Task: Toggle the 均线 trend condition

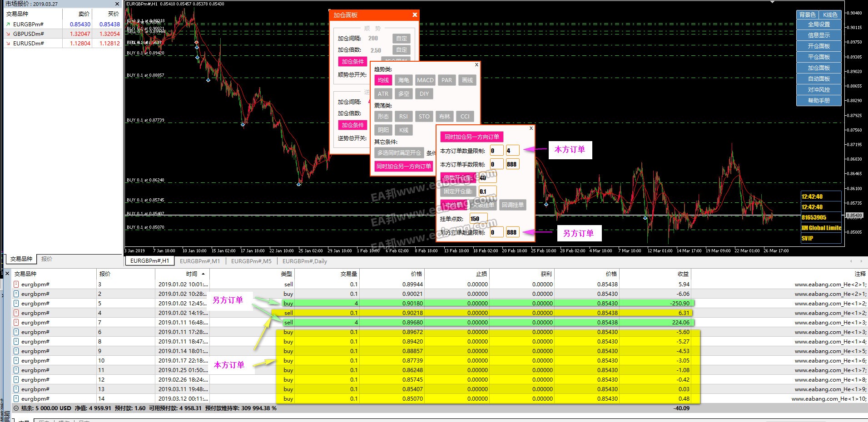Action: (x=383, y=80)
